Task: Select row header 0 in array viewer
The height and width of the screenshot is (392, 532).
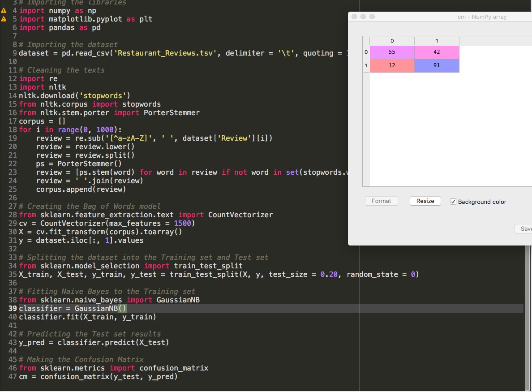Action: click(x=366, y=52)
